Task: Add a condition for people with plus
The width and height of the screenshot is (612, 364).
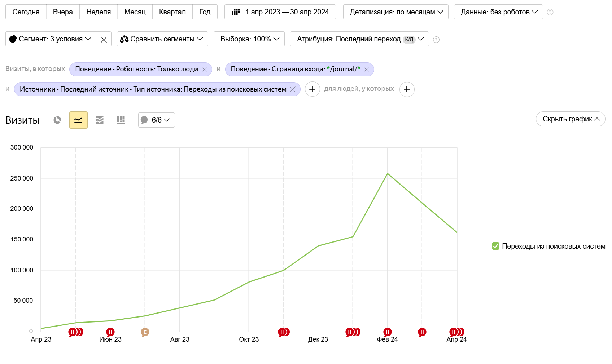Action: click(x=407, y=89)
